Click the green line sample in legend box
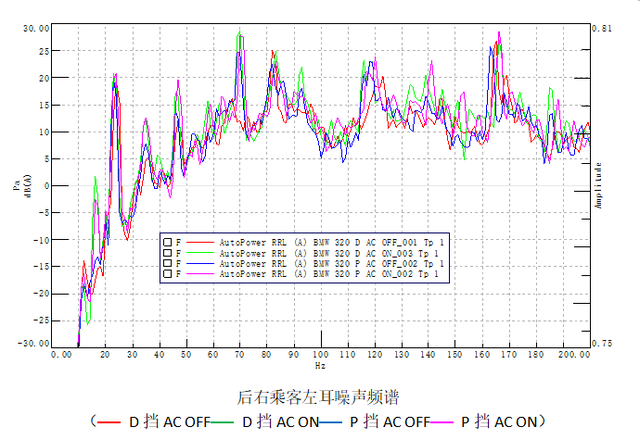The height and width of the screenshot is (440, 640). pos(201,253)
